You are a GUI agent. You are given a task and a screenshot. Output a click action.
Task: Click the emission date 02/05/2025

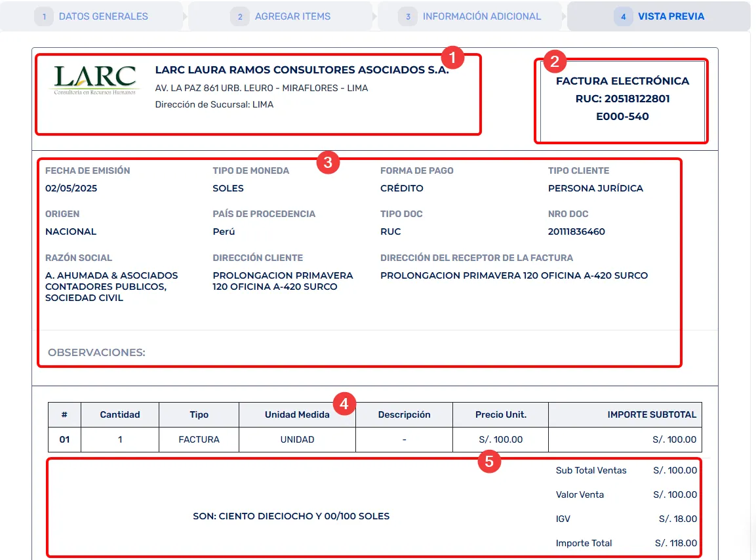(71, 188)
